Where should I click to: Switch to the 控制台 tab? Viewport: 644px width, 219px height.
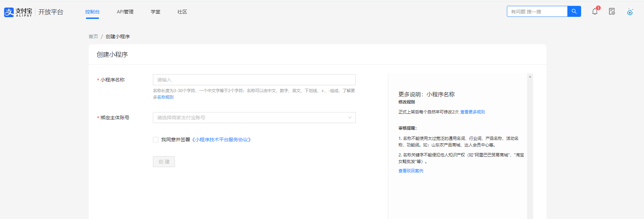point(92,12)
